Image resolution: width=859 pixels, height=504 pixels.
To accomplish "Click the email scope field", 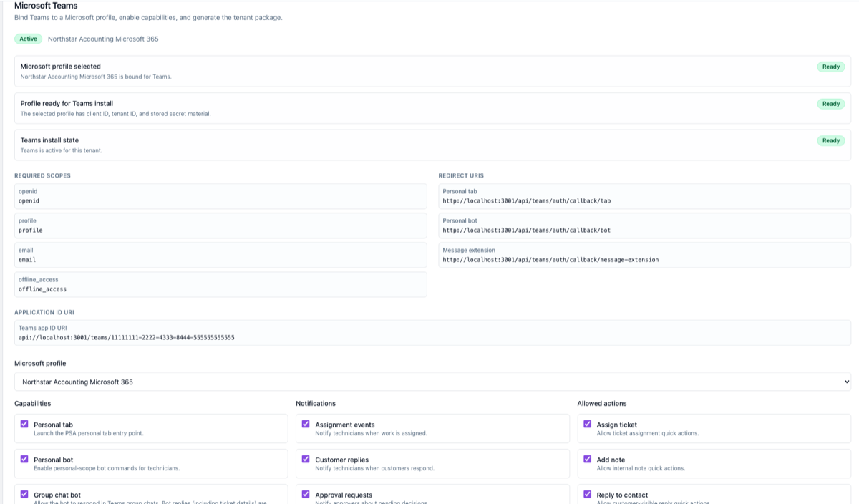I will pyautogui.click(x=220, y=255).
